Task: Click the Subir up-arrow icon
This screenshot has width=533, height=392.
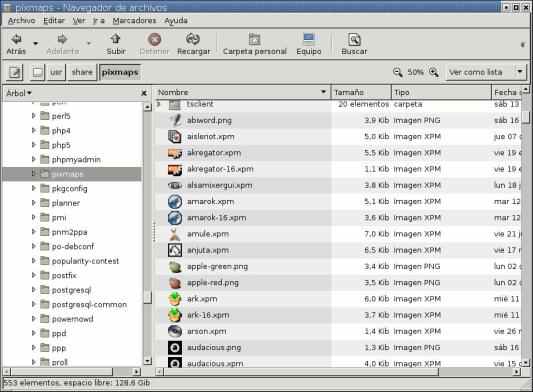Action: pos(116,39)
